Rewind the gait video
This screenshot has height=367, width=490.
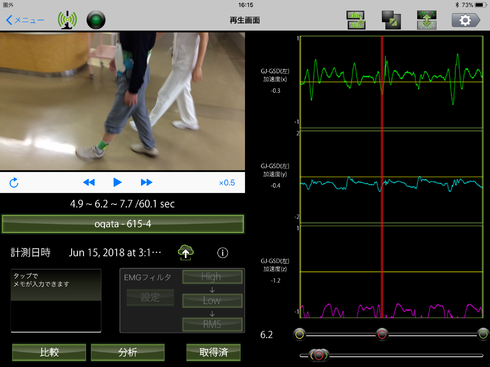pos(89,182)
